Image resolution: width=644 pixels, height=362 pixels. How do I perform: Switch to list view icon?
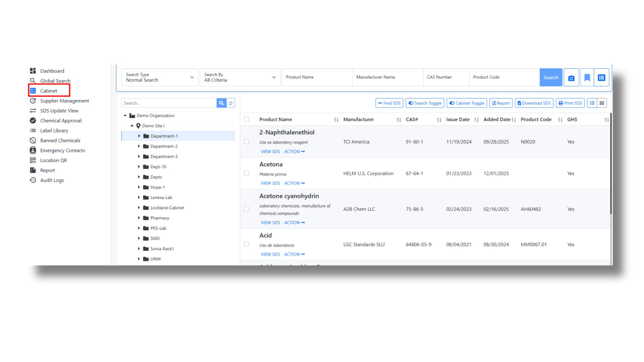point(592,103)
